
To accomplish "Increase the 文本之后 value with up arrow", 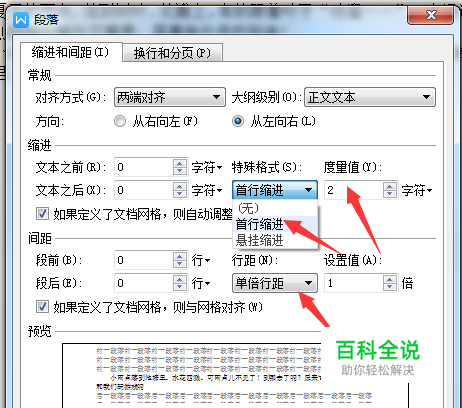I will tap(180, 186).
